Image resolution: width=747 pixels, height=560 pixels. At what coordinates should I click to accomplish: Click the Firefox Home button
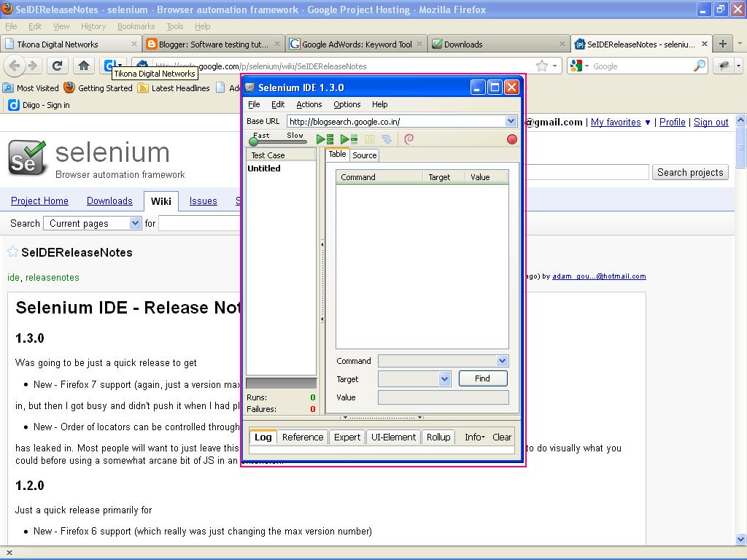click(84, 66)
